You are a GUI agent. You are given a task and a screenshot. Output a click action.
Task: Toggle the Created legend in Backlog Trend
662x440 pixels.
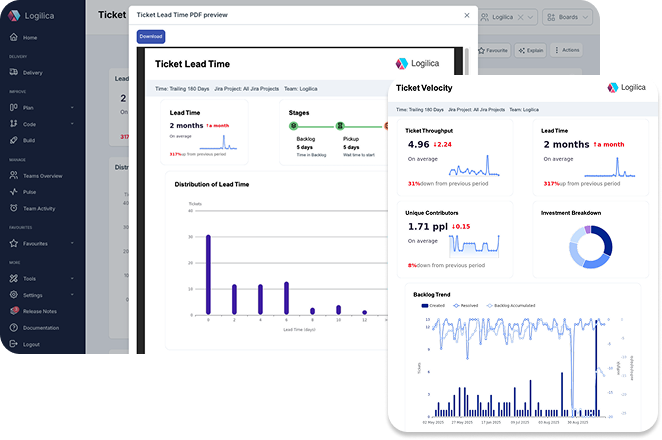click(433, 305)
